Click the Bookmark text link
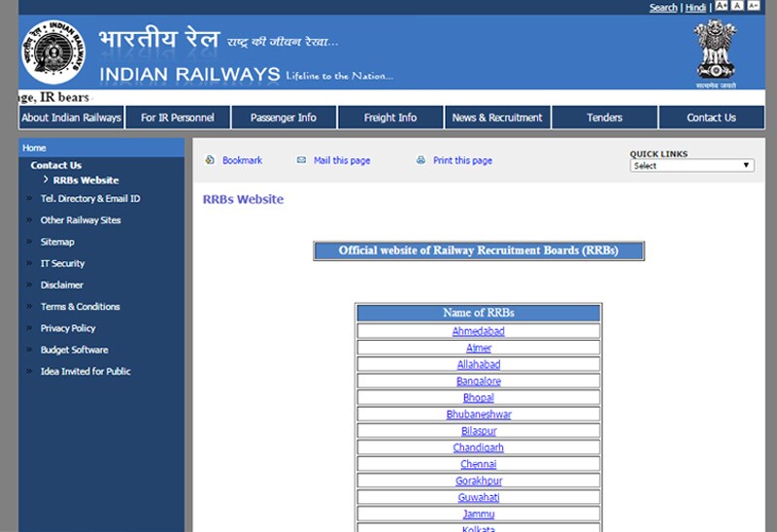 tap(242, 160)
